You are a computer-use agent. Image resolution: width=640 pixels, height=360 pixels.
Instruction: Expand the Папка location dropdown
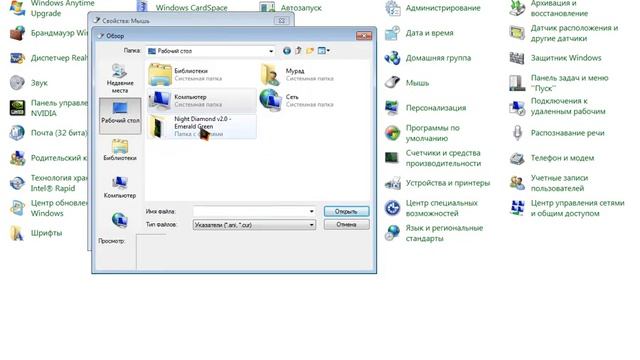click(x=271, y=51)
